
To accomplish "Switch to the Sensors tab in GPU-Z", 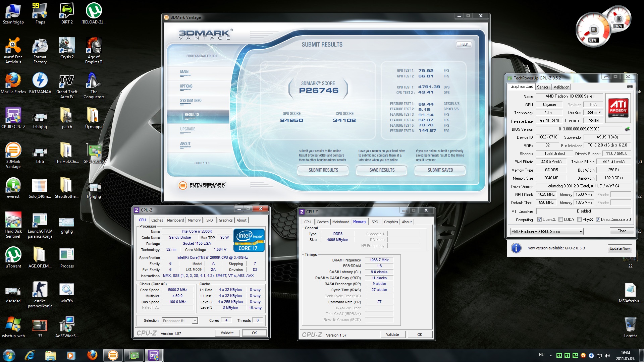I will [543, 87].
